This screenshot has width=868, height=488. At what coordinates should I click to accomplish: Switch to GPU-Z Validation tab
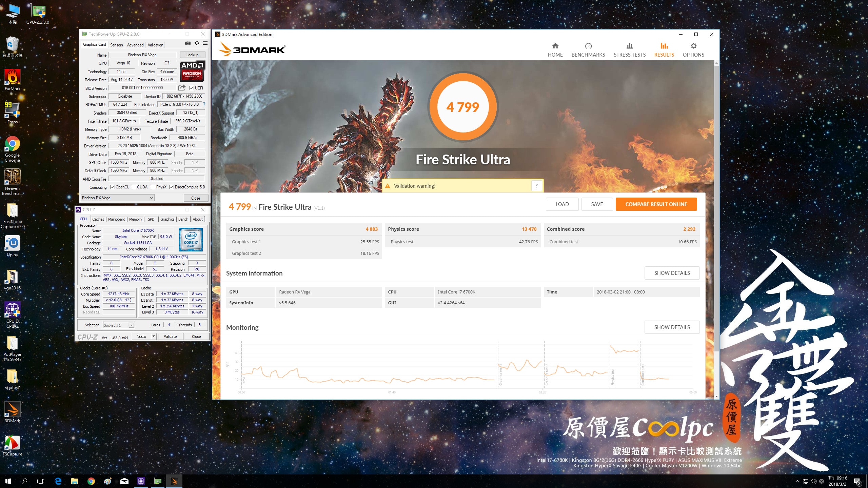click(x=155, y=45)
